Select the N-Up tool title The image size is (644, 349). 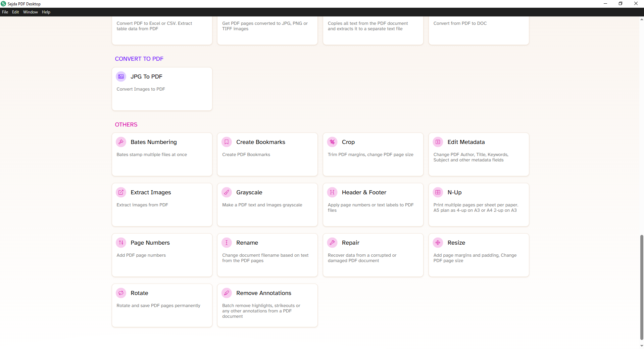pyautogui.click(x=454, y=192)
